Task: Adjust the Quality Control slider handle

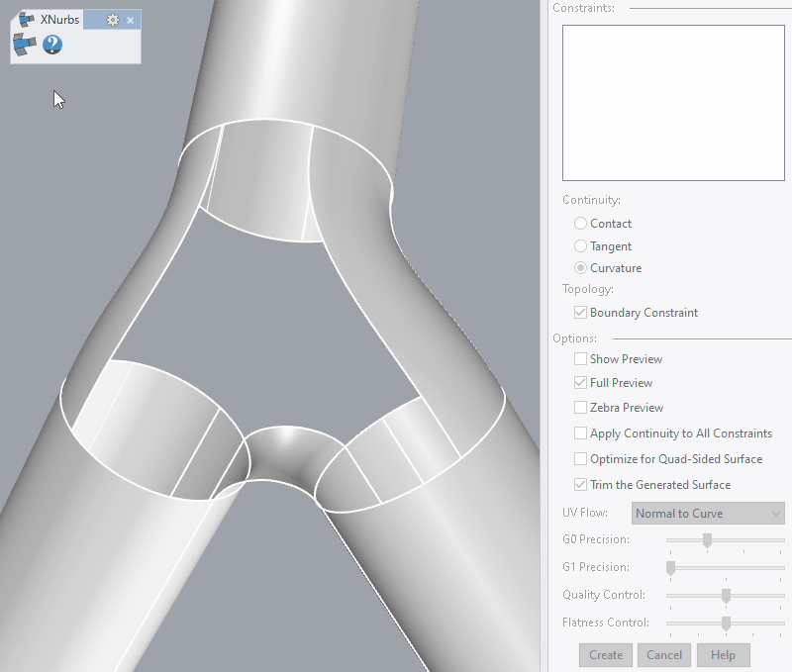Action: (724, 595)
